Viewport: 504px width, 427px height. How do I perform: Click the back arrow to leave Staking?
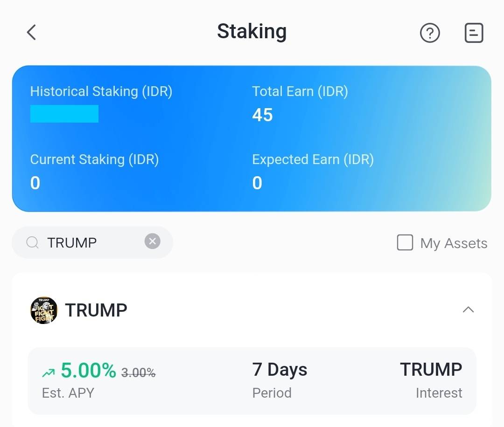coord(31,33)
